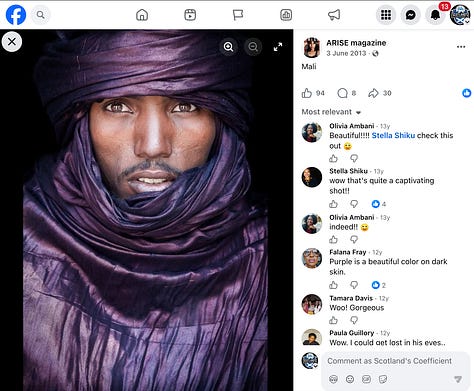The image size is (474, 391).
Task: Open the account profile avatar menu
Action: (x=460, y=15)
